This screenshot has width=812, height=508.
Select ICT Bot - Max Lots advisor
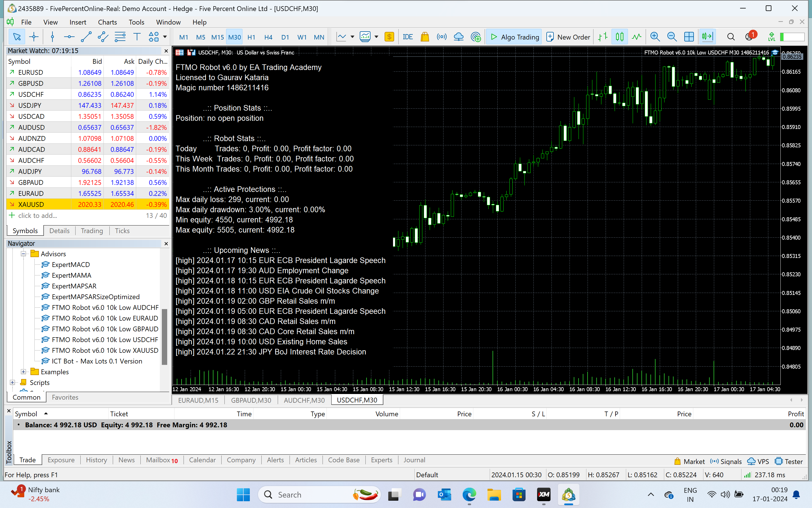(x=97, y=361)
